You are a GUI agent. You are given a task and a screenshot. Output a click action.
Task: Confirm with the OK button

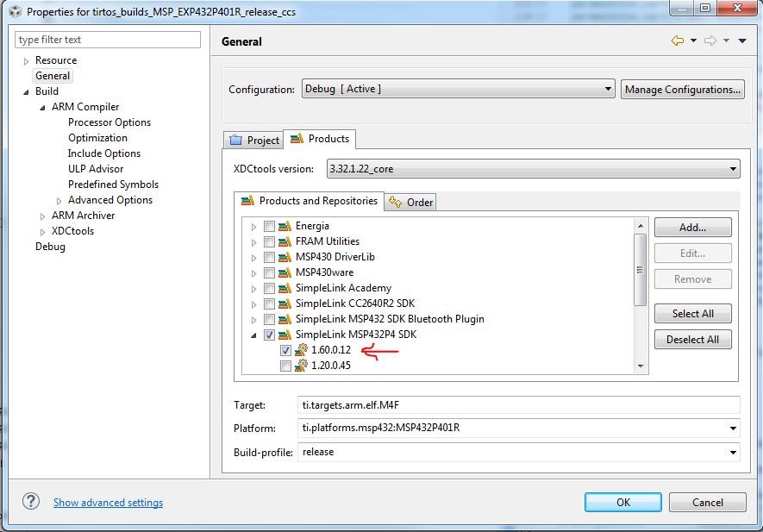[622, 503]
